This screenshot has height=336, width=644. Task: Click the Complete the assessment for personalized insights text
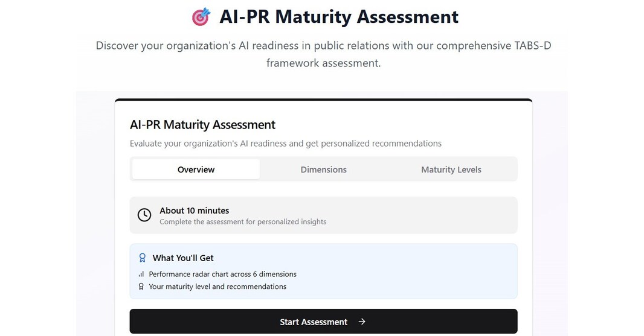243,221
